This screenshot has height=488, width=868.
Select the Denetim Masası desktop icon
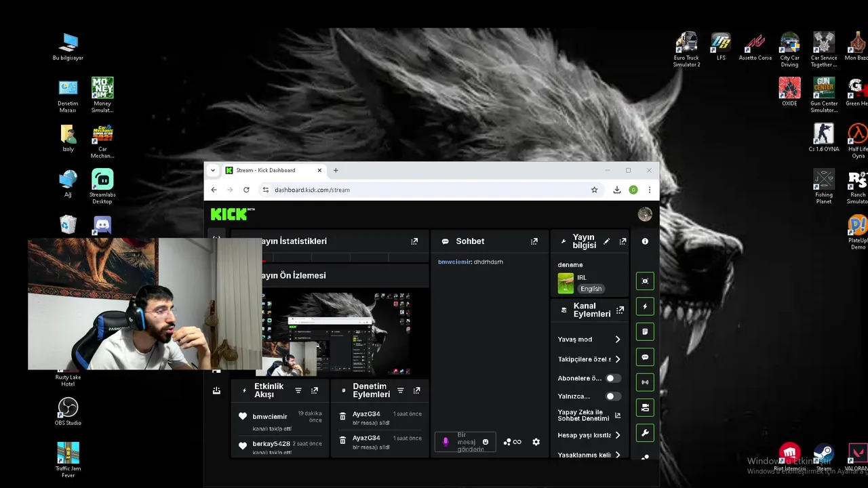point(68,96)
